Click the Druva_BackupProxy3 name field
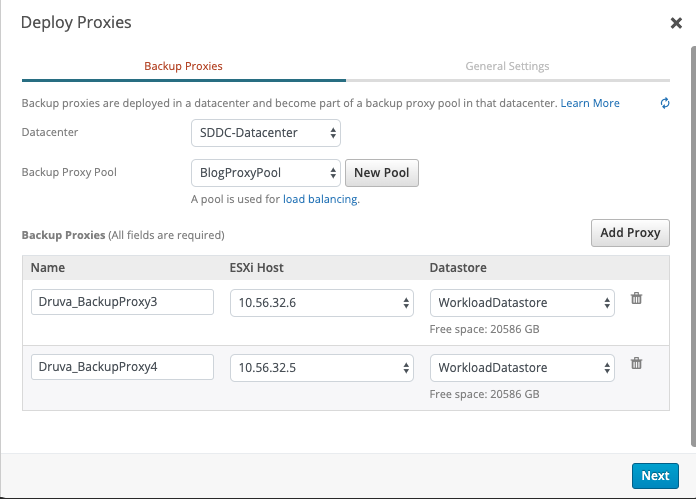This screenshot has width=696, height=499. point(122,303)
